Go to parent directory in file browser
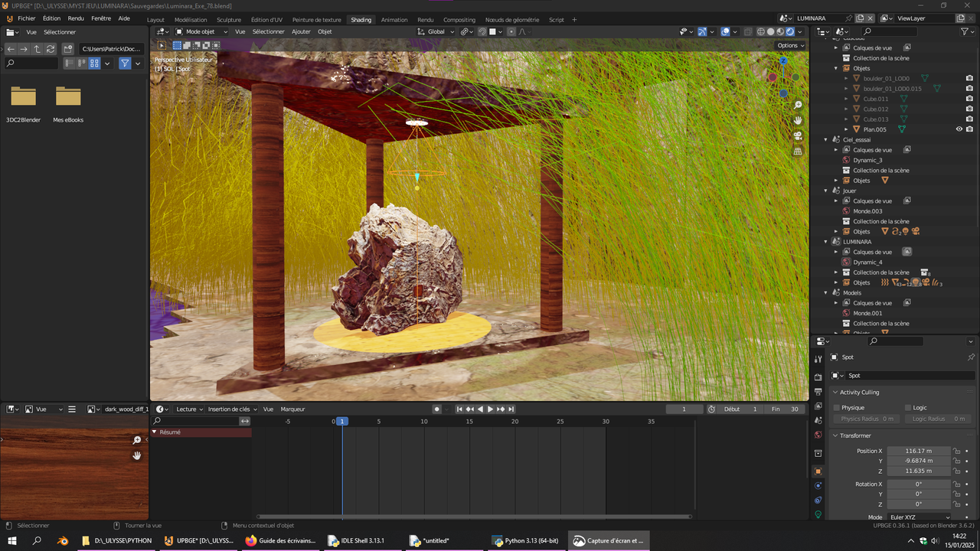 [x=37, y=49]
